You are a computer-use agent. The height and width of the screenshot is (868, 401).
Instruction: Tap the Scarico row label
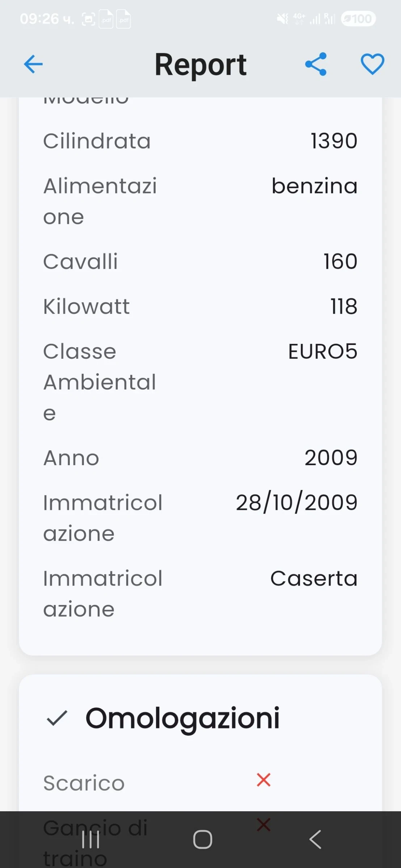pyautogui.click(x=84, y=783)
